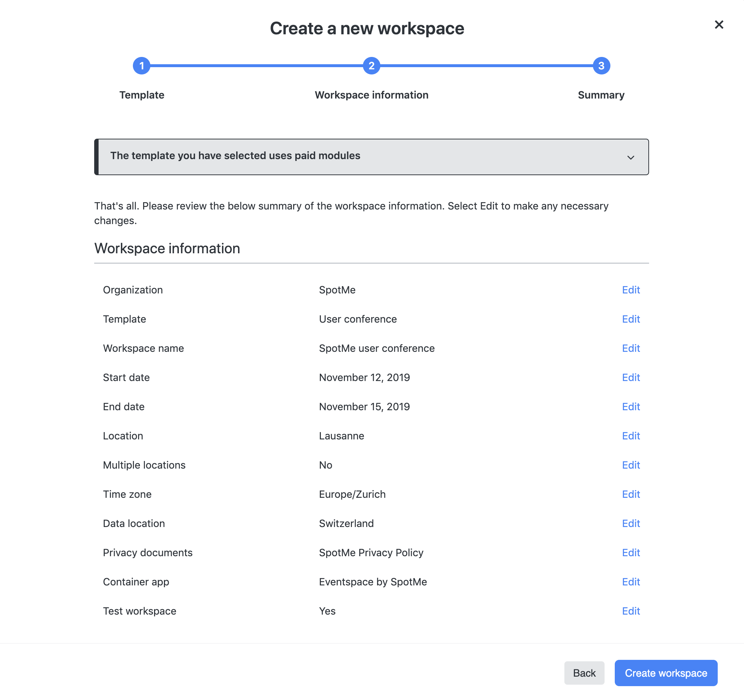
Task: Edit the Test workspace option
Action: pyautogui.click(x=630, y=611)
